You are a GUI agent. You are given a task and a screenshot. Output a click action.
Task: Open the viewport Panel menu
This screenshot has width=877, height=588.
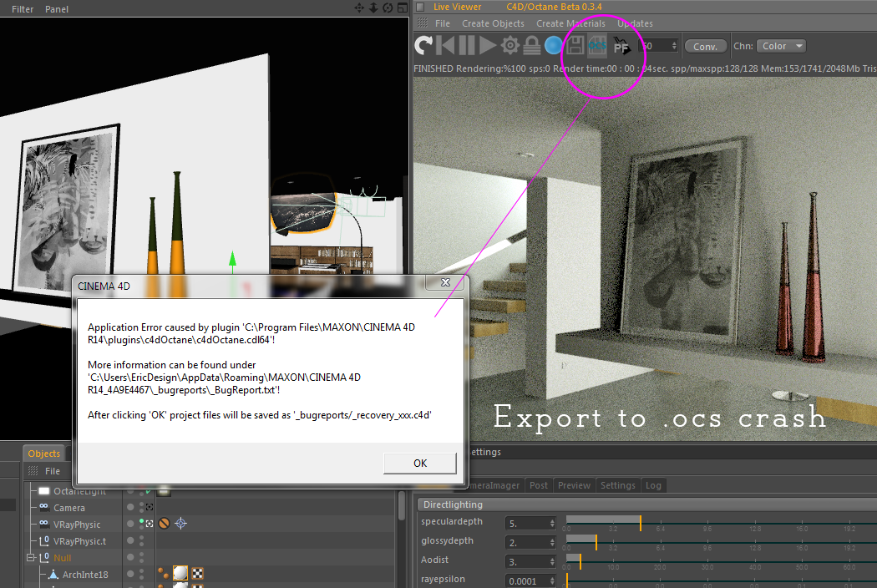57,9
